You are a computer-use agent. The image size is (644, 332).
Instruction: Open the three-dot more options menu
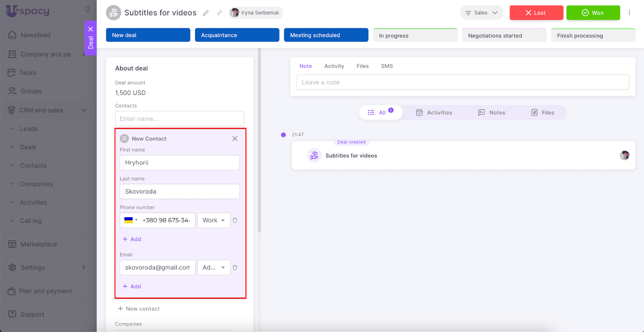point(630,13)
